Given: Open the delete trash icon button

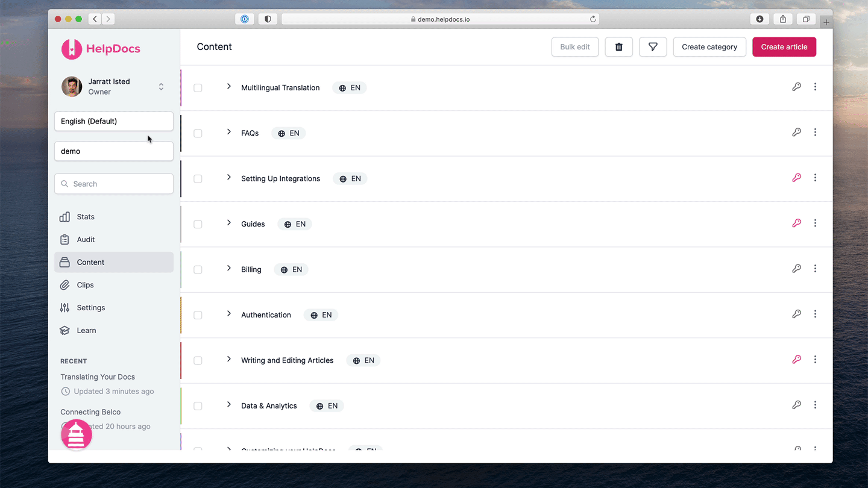Looking at the screenshot, I should click(x=618, y=47).
